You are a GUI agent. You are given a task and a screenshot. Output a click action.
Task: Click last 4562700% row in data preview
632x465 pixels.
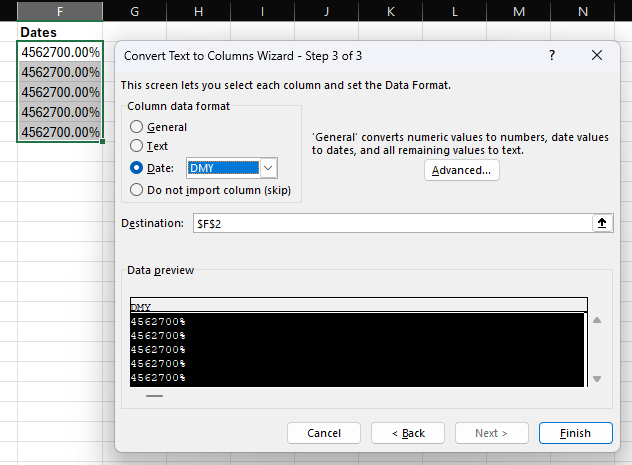pos(357,378)
